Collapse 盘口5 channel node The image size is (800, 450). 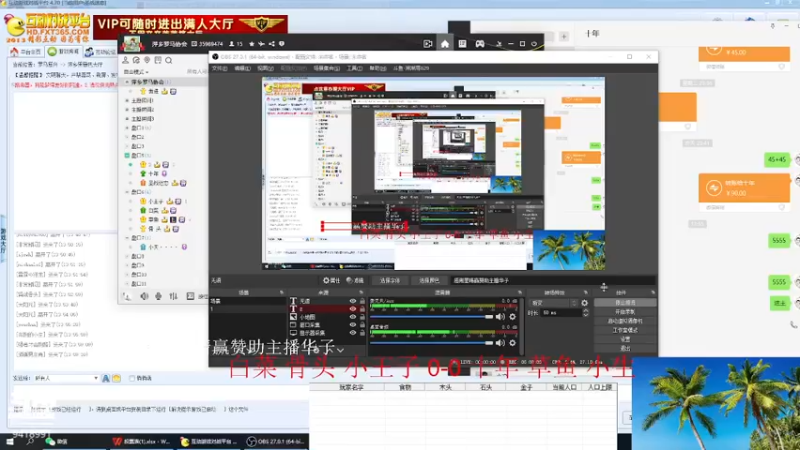click(127, 155)
